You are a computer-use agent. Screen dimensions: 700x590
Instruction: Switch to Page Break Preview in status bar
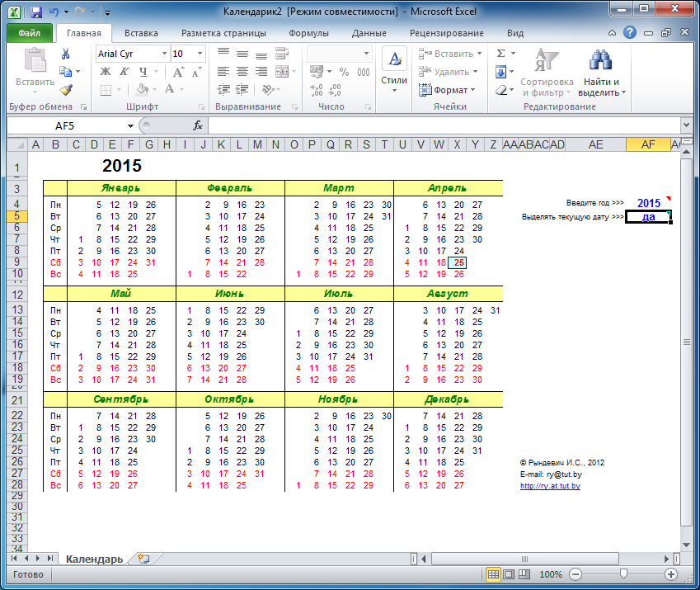[x=524, y=574]
